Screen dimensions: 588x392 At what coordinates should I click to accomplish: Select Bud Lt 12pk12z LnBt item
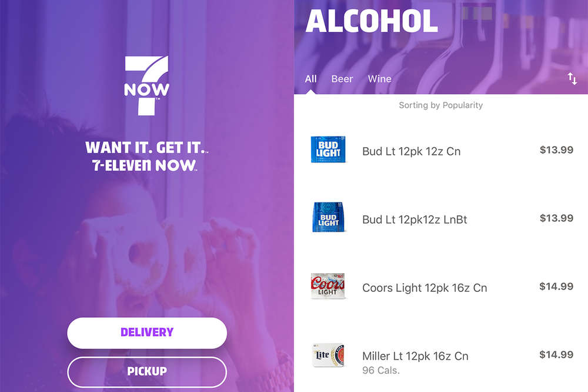pos(441,220)
